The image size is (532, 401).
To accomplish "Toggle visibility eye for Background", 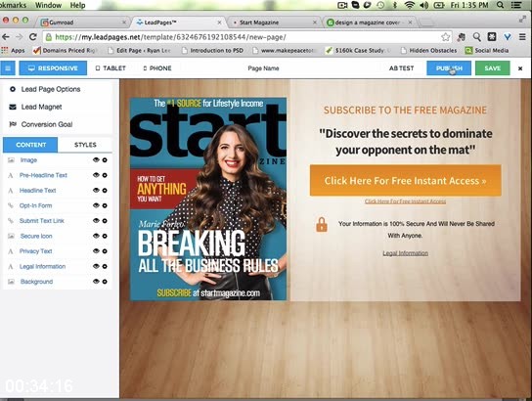I will pos(96,282).
